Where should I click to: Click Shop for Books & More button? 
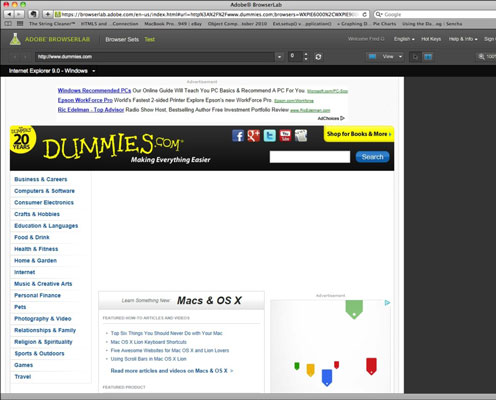[359, 134]
